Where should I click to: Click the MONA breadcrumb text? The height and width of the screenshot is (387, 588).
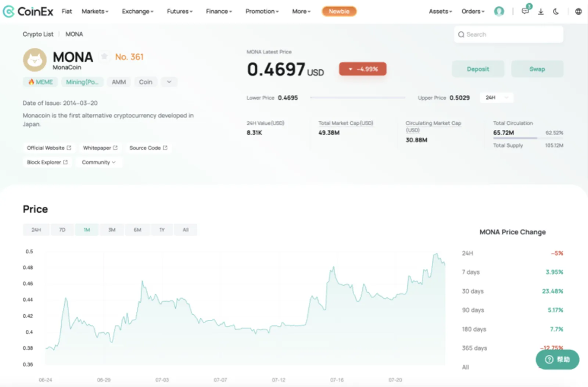click(x=74, y=34)
